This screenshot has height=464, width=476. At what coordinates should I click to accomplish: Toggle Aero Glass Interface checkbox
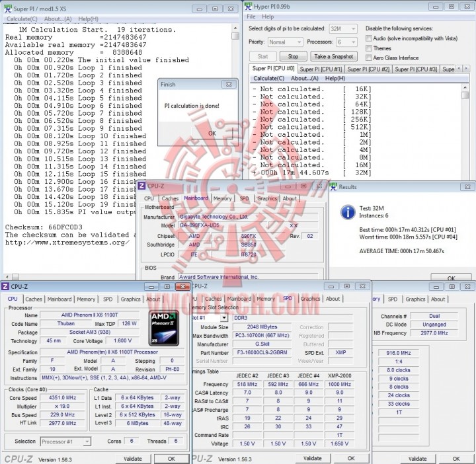(x=369, y=58)
